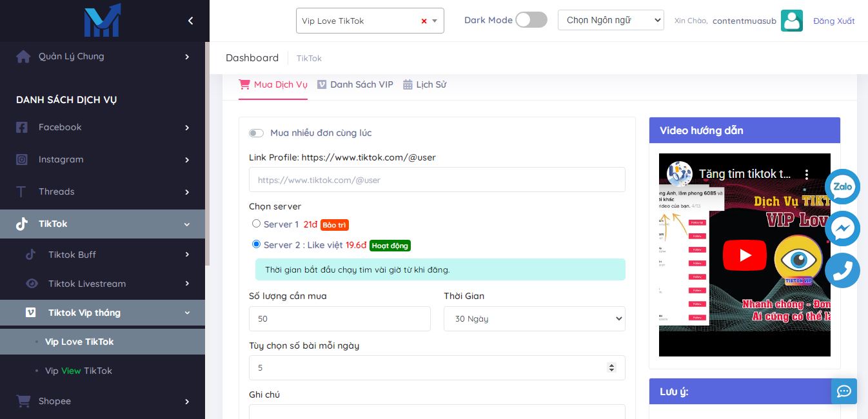Image resolution: width=868 pixels, height=419 pixels.
Task: Click the Video hướng dẫn panel header
Action: tap(745, 130)
